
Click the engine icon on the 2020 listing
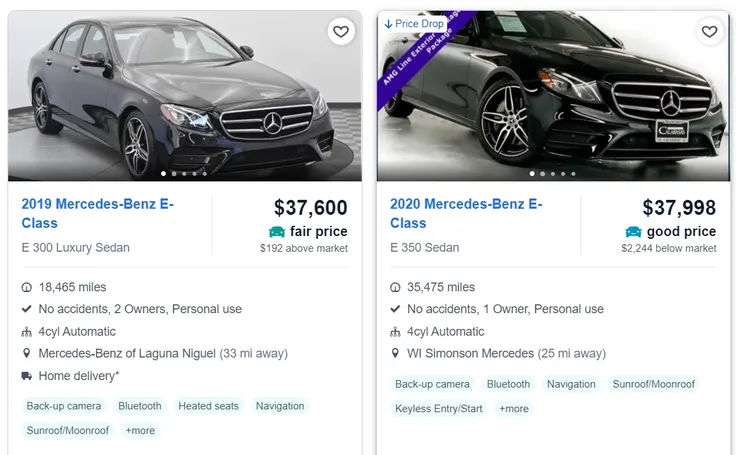395,332
